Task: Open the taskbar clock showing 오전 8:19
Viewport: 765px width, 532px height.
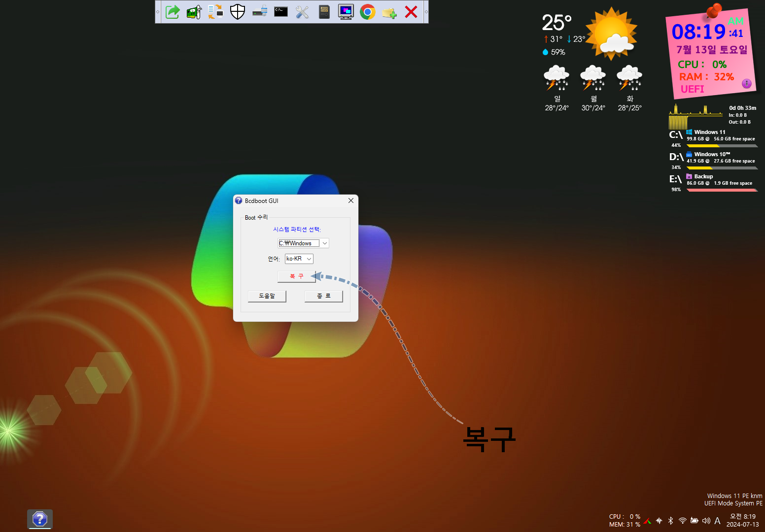Action: (x=743, y=520)
